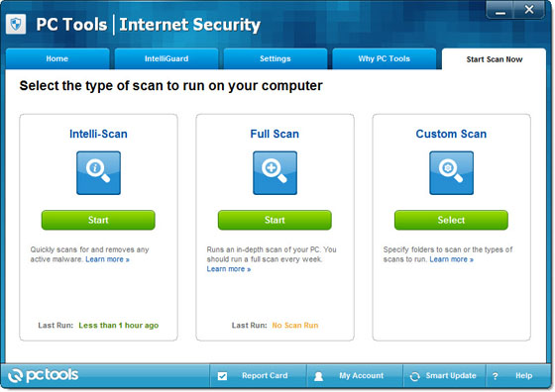Click the Full Scan heading

pyautogui.click(x=275, y=134)
